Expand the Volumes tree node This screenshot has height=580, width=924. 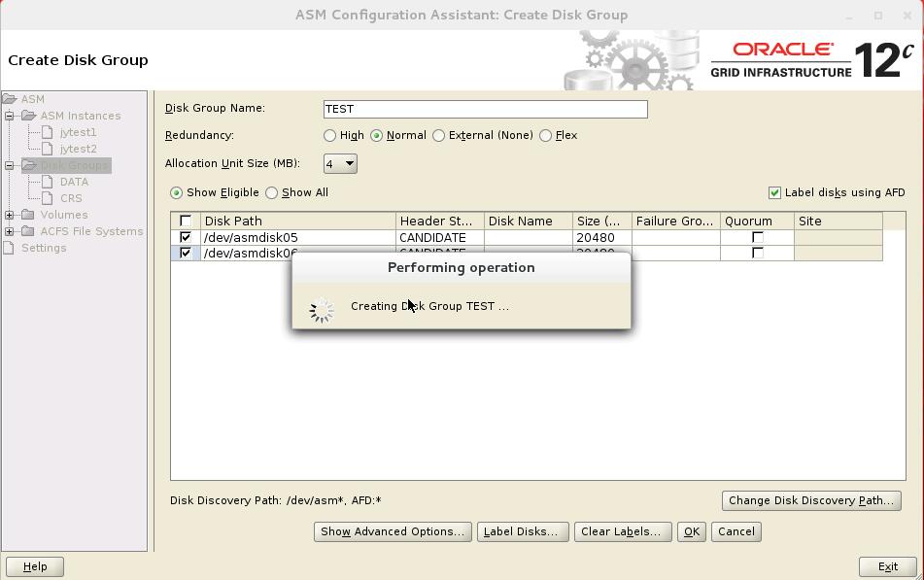click(10, 215)
